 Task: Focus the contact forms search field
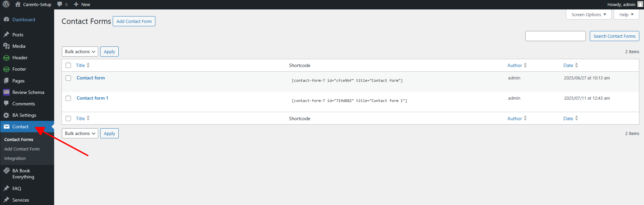(556, 36)
